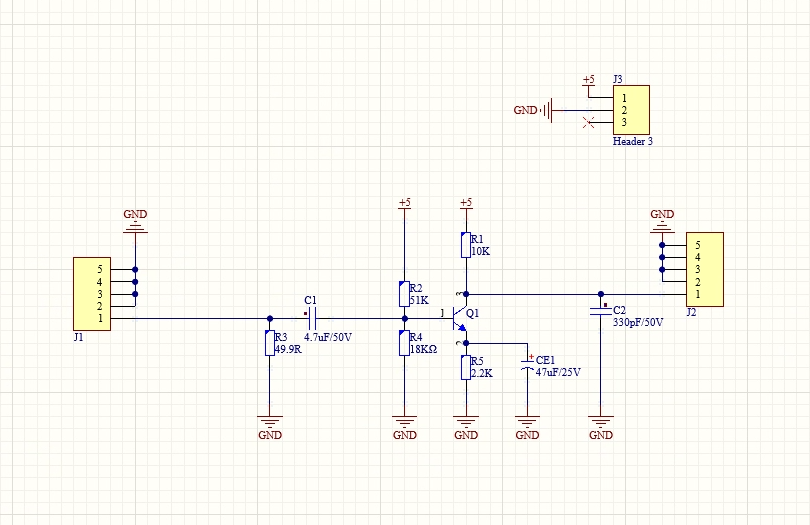Click junction dot at Q1 emitter
Viewport: 810px width, 525px height.
pos(466,343)
